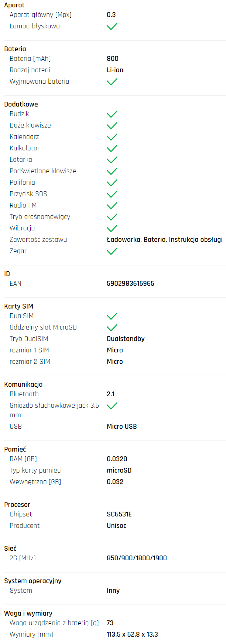Click the Radio FM checkmark icon
The width and height of the screenshot is (226, 644).
click(112, 206)
